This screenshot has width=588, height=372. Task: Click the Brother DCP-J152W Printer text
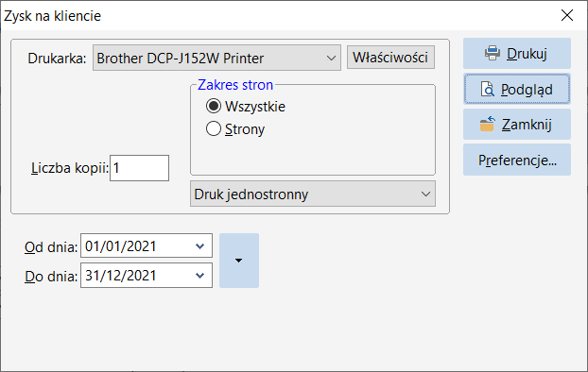(x=180, y=59)
